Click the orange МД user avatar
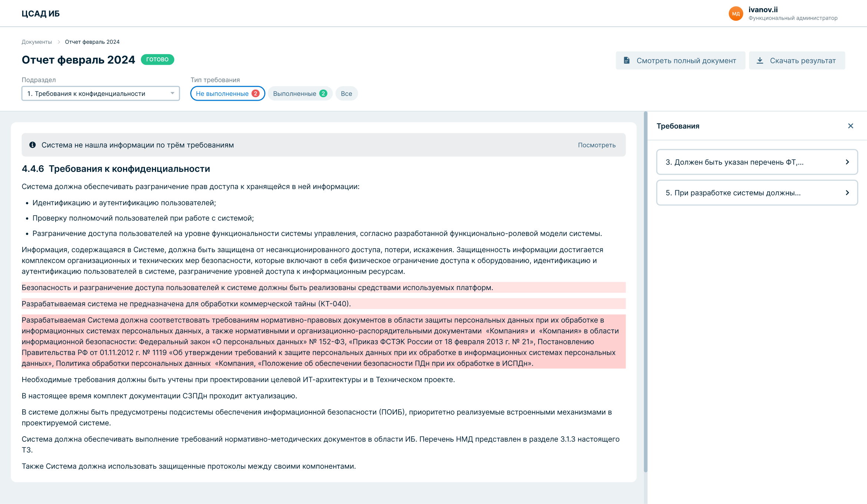The height and width of the screenshot is (504, 867). point(736,14)
